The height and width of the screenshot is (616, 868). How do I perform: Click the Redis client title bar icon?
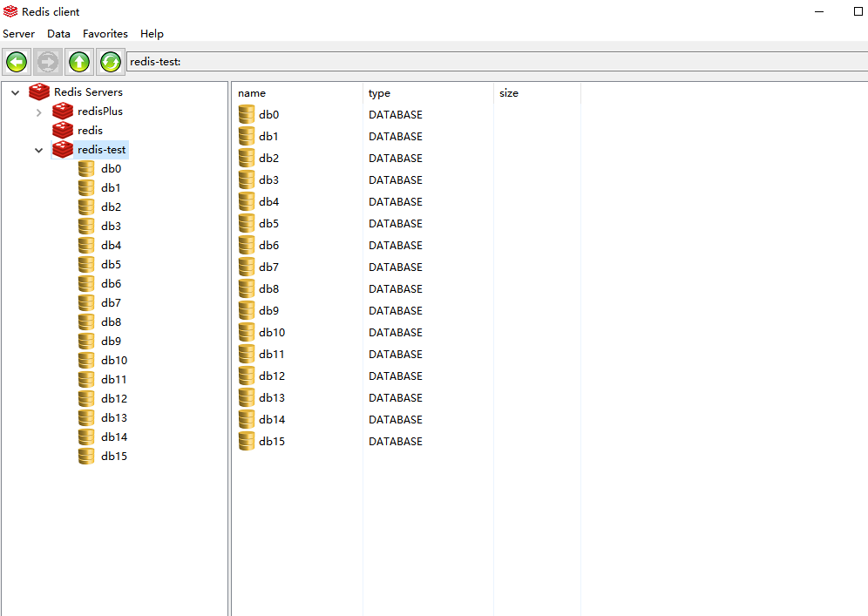10,11
